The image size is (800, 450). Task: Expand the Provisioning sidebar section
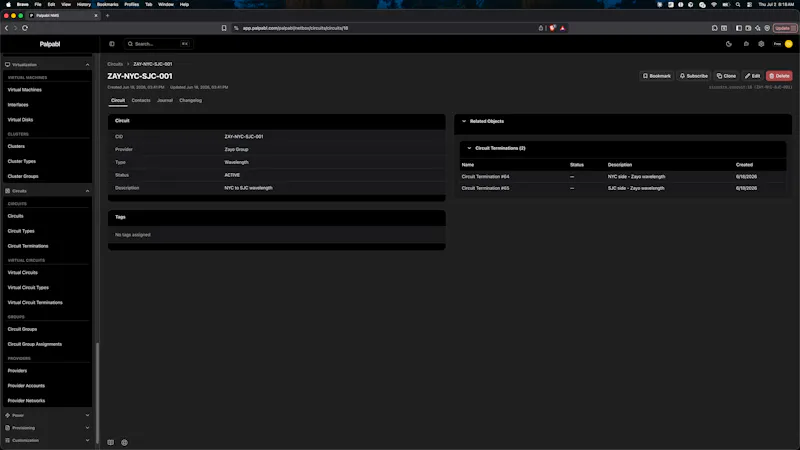click(x=47, y=428)
